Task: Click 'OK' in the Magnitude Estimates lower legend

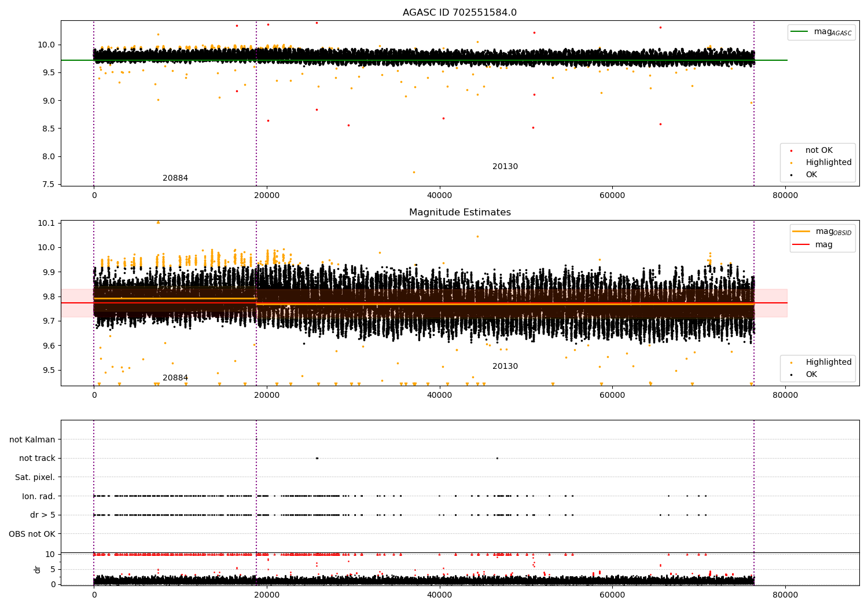Action: coord(804,375)
